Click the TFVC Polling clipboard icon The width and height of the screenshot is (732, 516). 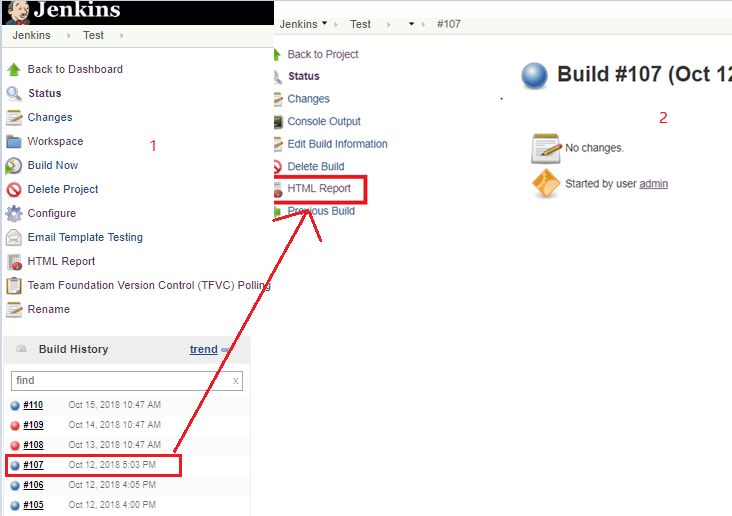[14, 285]
